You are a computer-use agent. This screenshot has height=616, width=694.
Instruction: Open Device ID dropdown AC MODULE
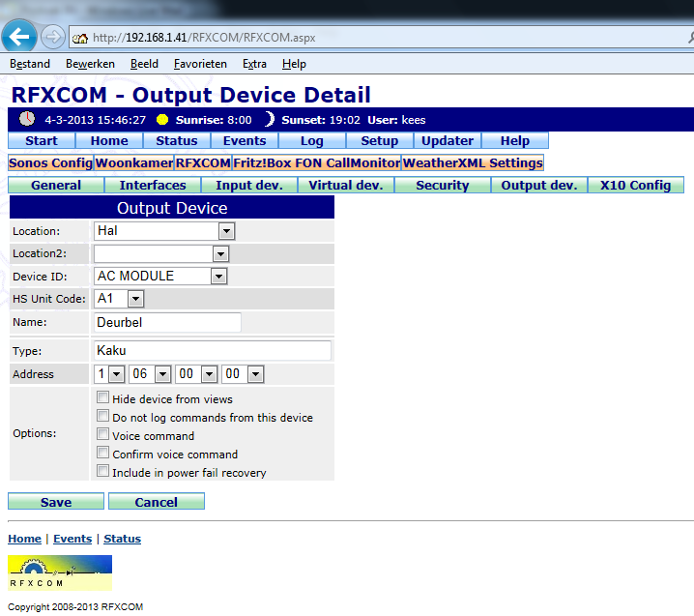(160, 276)
